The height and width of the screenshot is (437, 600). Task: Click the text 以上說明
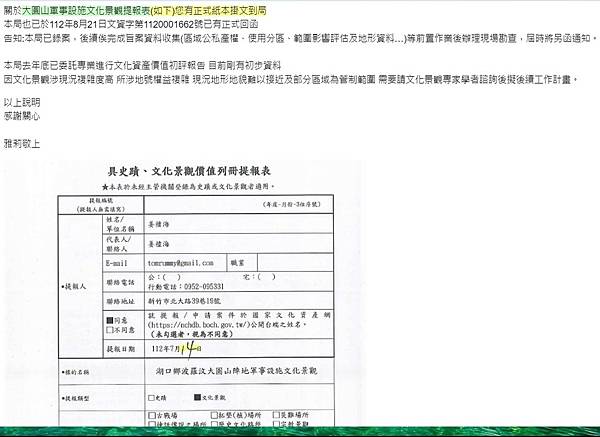pos(22,102)
